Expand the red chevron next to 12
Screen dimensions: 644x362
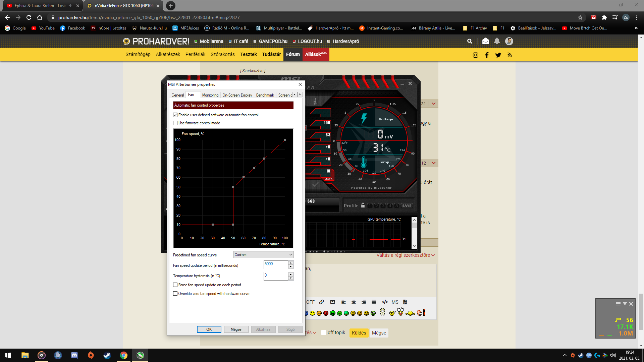434,163
